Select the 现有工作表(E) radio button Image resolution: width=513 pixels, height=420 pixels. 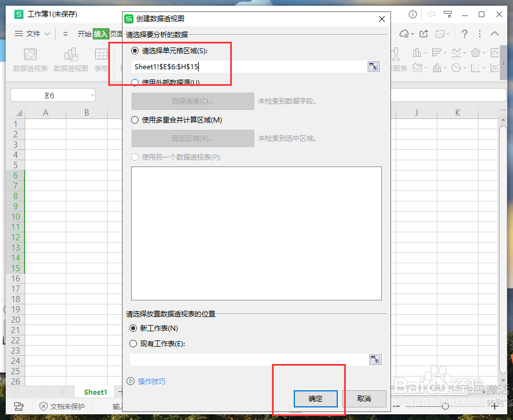coord(133,344)
